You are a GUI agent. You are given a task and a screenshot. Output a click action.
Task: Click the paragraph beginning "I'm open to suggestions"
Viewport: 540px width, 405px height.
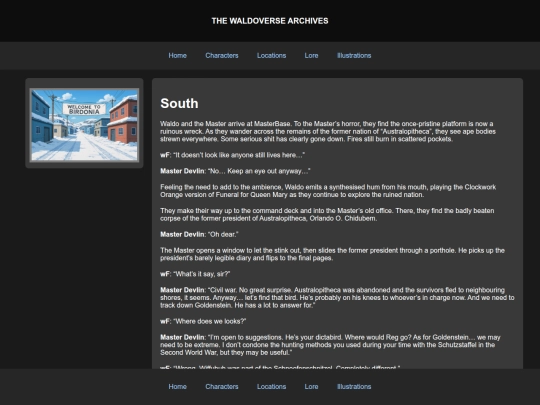click(x=330, y=345)
